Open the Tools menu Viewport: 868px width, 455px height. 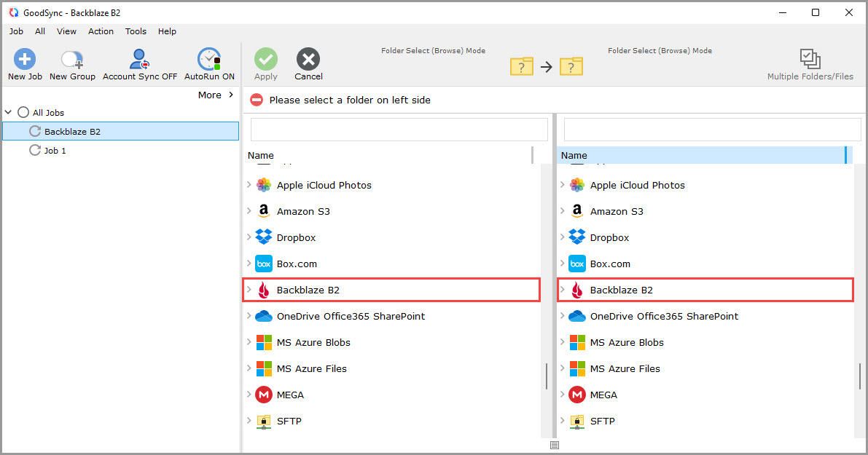136,31
